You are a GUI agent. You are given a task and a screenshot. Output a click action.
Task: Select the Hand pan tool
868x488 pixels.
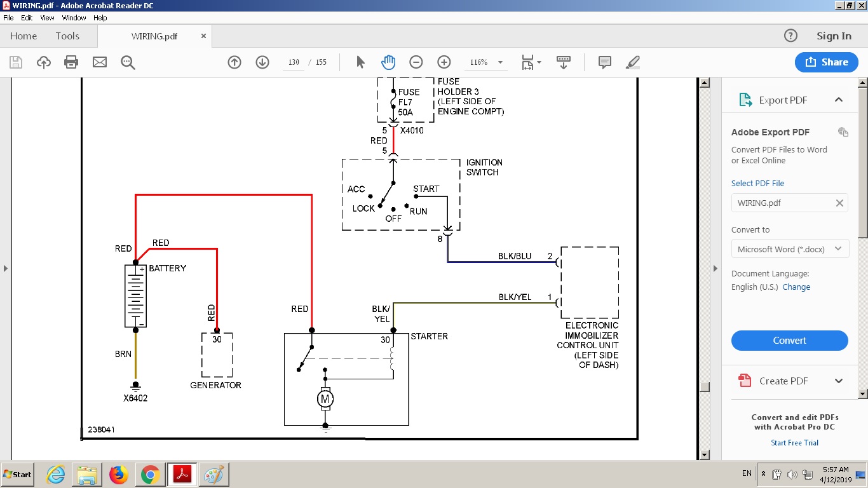click(x=388, y=62)
